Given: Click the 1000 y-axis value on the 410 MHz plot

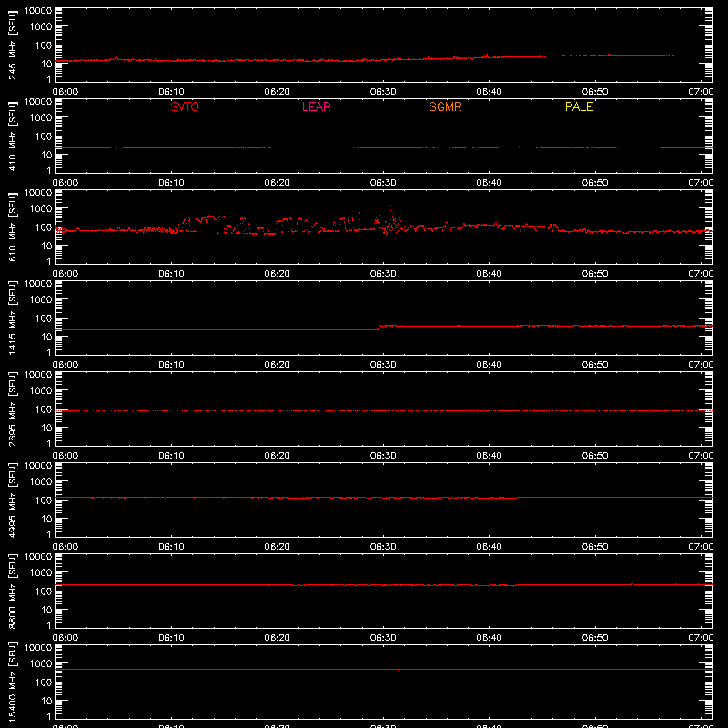Looking at the screenshot, I should pyautogui.click(x=41, y=118).
